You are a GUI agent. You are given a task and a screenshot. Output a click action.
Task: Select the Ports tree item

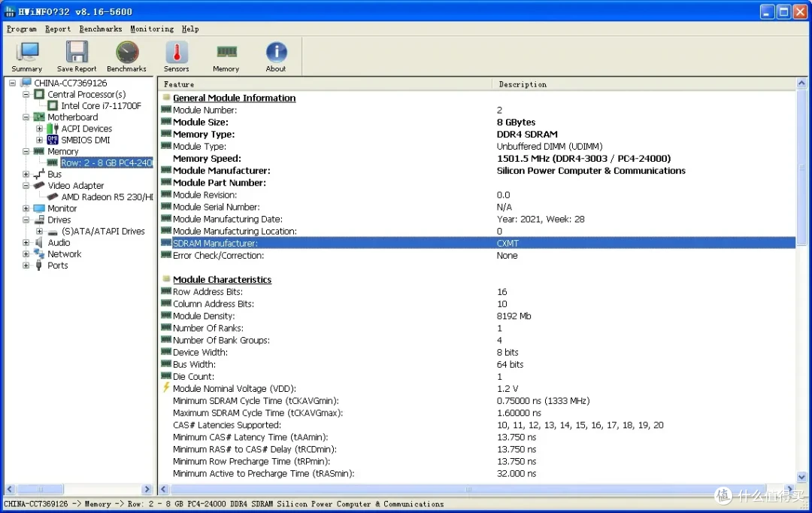57,265
